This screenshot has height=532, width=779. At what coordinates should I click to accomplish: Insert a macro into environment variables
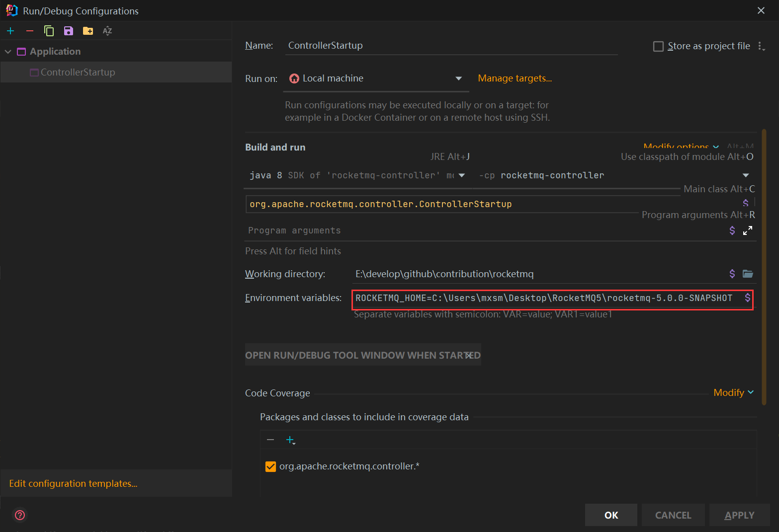coord(748,298)
